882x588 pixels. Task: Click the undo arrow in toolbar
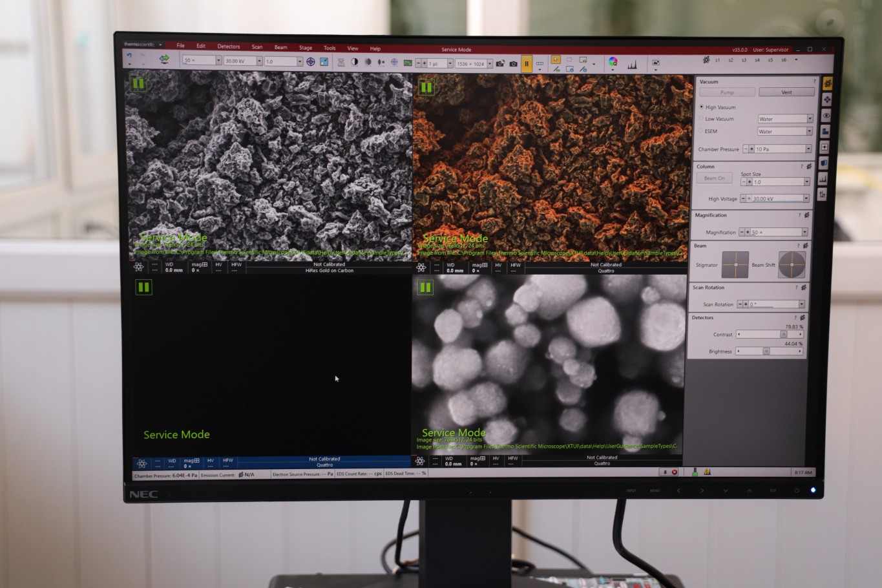pyautogui.click(x=129, y=56)
